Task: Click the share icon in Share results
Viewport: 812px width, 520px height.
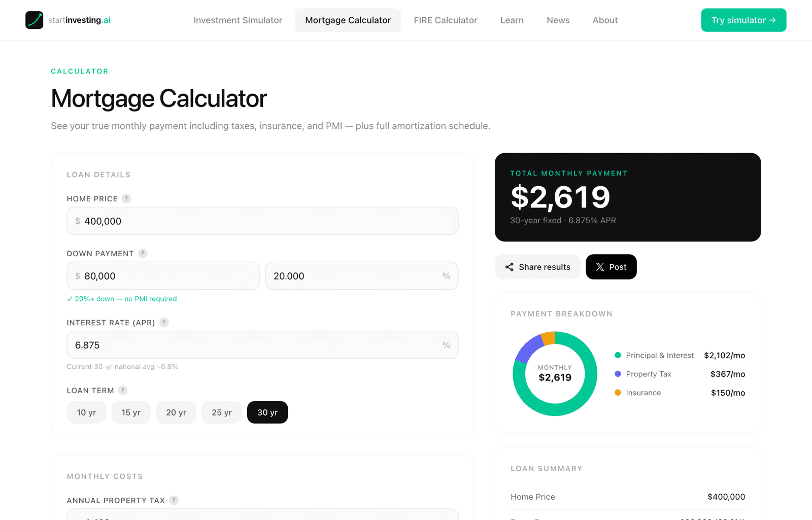Action: [x=509, y=267]
